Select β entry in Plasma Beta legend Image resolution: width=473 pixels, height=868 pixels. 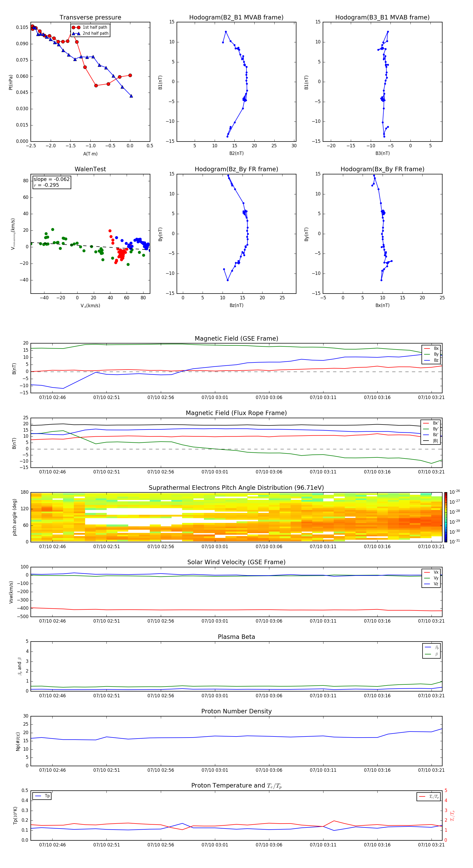click(x=431, y=654)
